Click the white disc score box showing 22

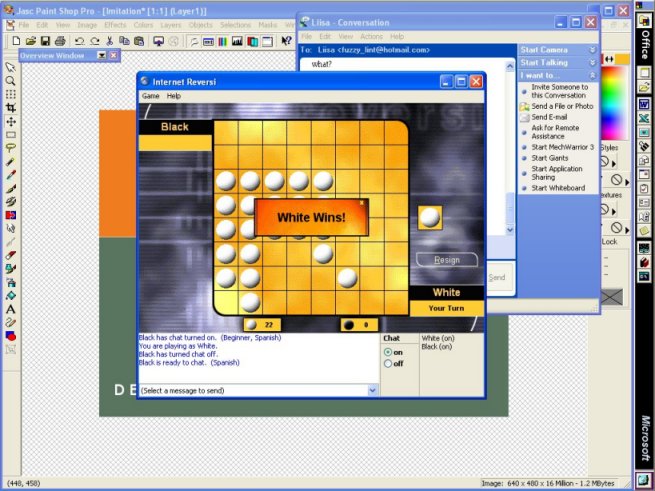click(x=262, y=325)
